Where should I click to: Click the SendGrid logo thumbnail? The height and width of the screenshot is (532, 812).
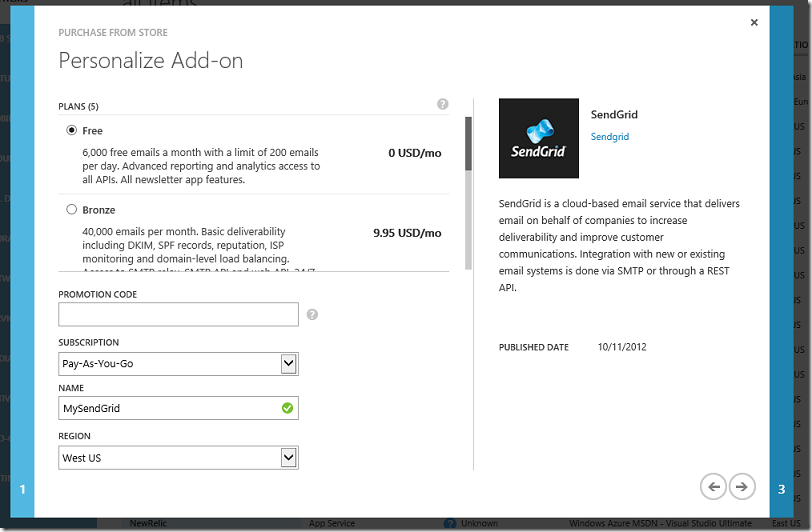pos(539,138)
